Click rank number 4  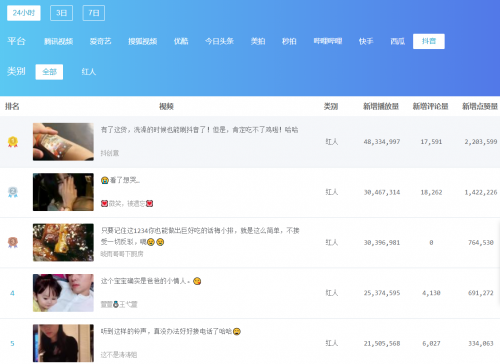tap(12, 293)
